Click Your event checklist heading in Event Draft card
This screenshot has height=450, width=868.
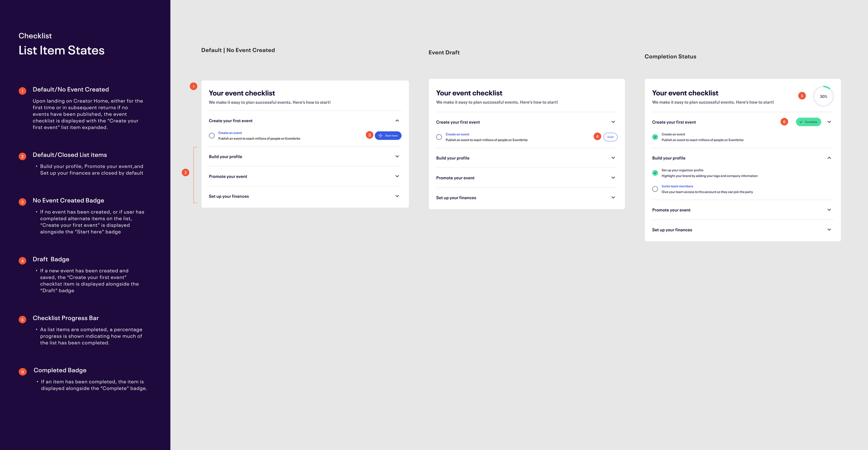coord(469,93)
